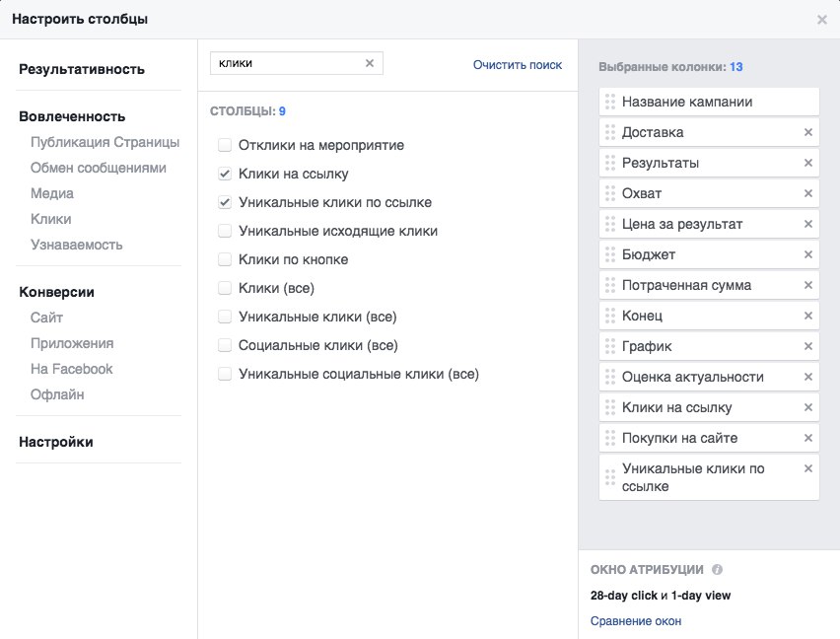Click the info icon beside Окно атрибуции
The image size is (840, 639).
[x=717, y=569]
